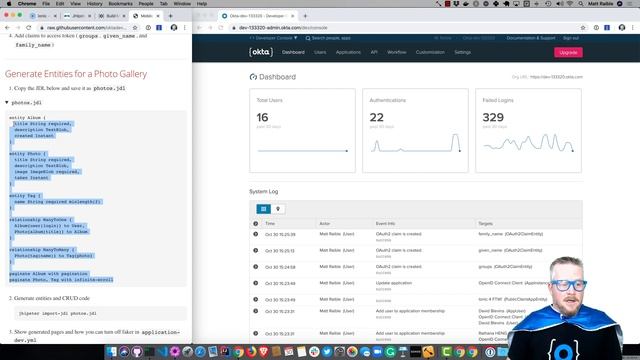Open Safari from the Dock
640x360 pixels.
click(200, 351)
